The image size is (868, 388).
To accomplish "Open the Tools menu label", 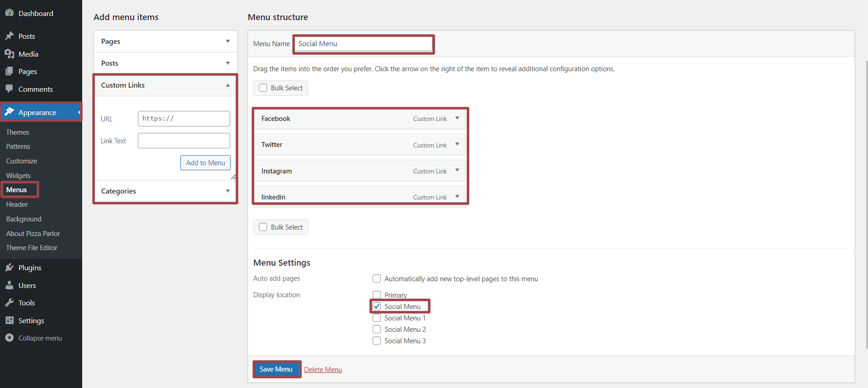I will (x=26, y=303).
